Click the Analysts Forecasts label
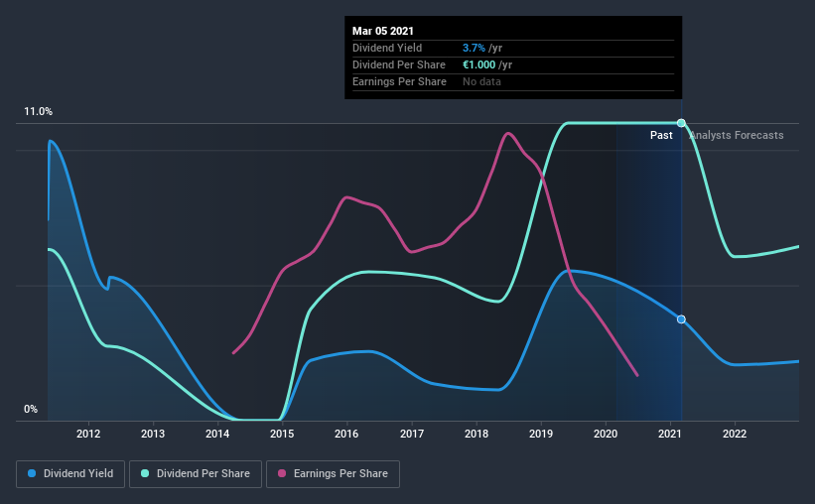Viewport: 815px width, 504px height. coord(736,135)
